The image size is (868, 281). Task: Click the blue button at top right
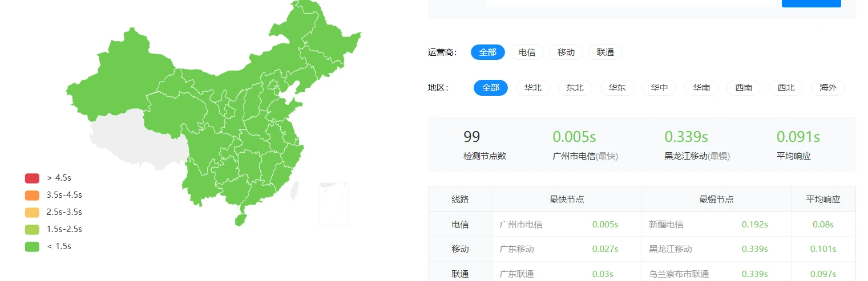coord(811,3)
